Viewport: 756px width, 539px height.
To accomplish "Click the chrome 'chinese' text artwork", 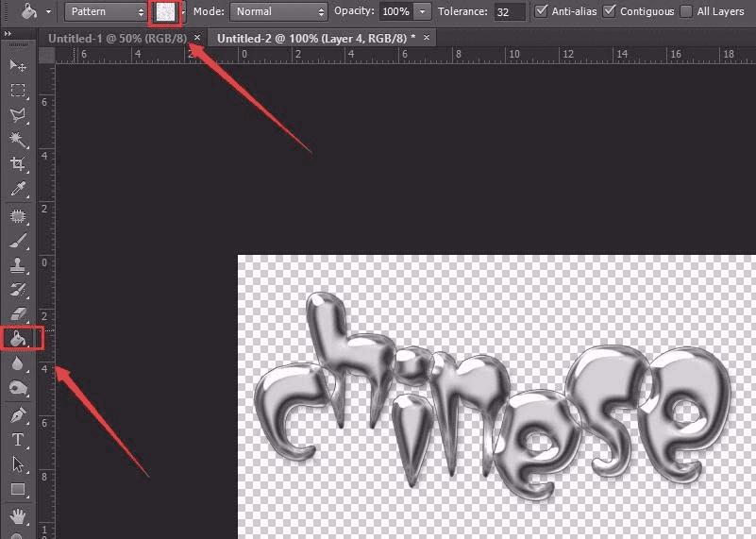I will (492, 396).
